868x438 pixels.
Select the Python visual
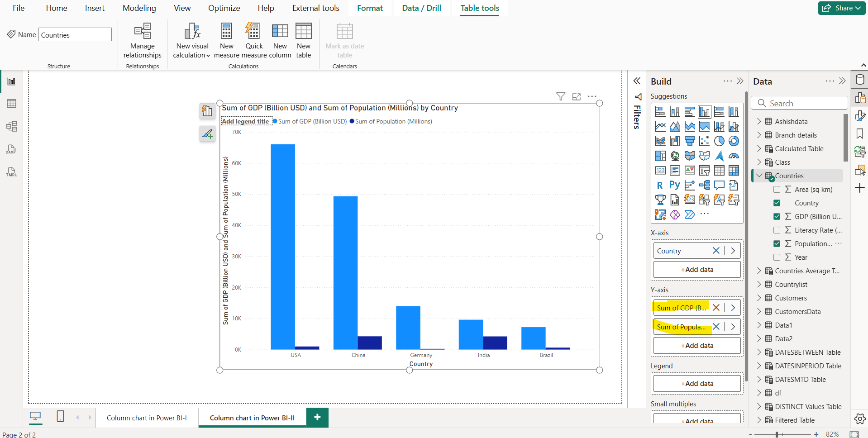(x=674, y=185)
